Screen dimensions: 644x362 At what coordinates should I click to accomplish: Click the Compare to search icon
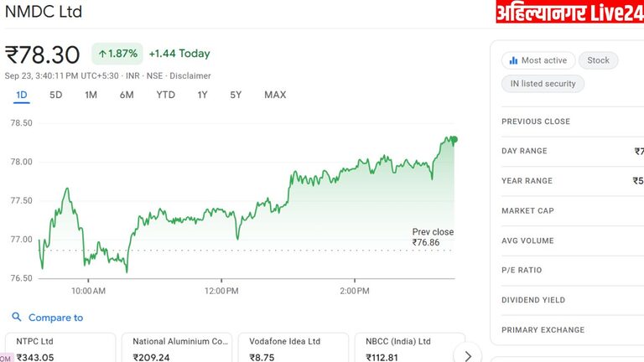[x=17, y=318]
